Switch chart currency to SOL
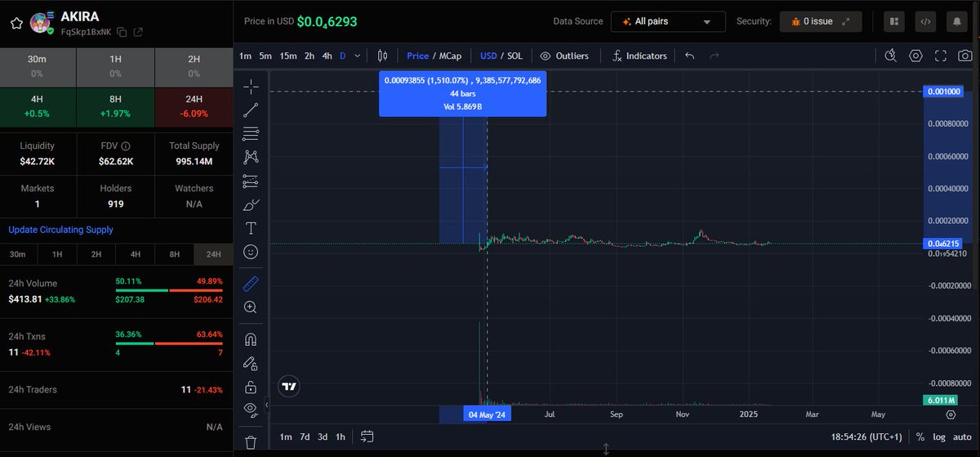The height and width of the screenshot is (457, 980). tap(514, 56)
